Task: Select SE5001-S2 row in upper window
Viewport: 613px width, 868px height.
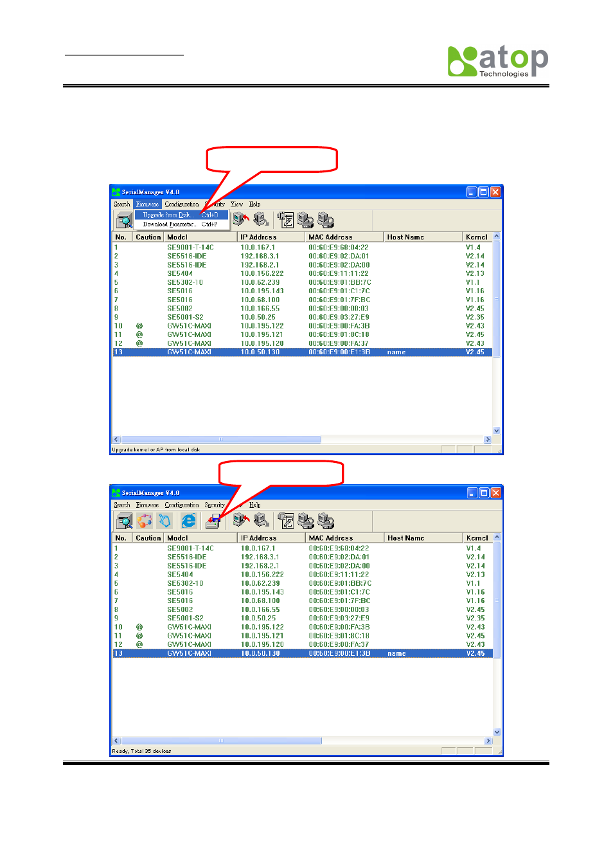Action: coord(302,317)
